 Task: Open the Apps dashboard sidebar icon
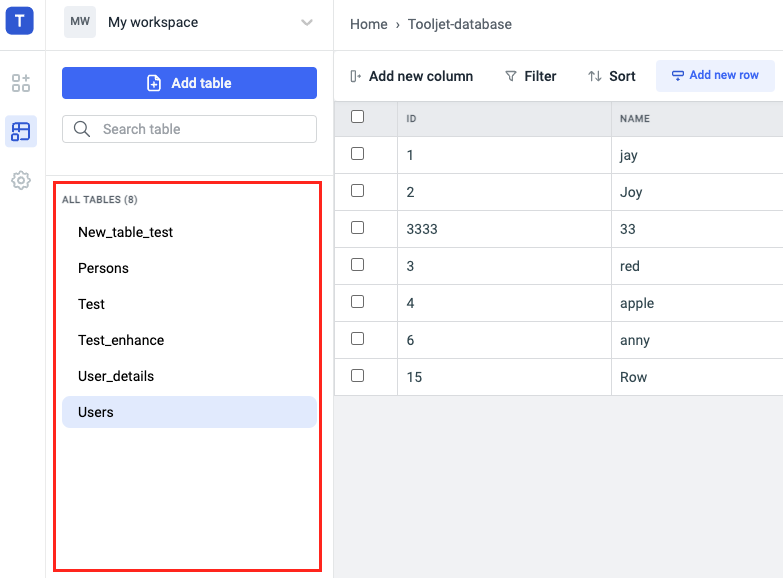(x=21, y=82)
